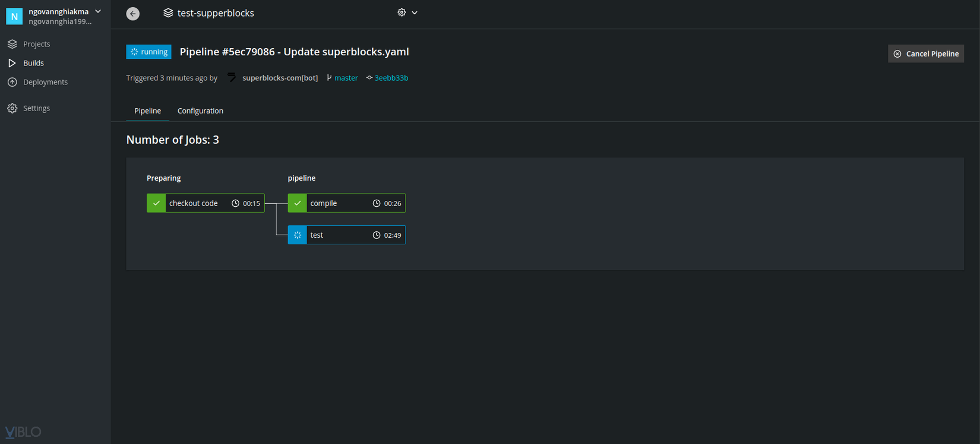
Task: Click the 00:26 duration on compile
Action: pyautogui.click(x=393, y=203)
